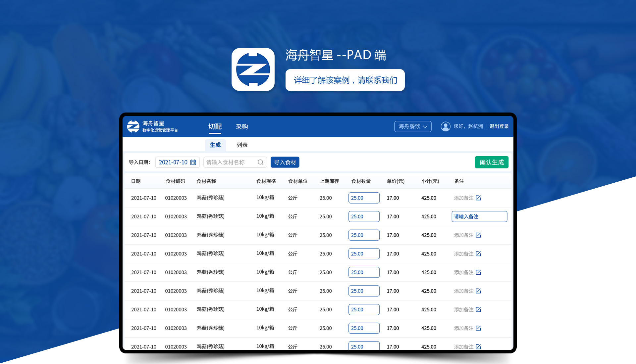This screenshot has width=636, height=364.
Task: Click edit note icon in eighth row
Action: point(478,328)
